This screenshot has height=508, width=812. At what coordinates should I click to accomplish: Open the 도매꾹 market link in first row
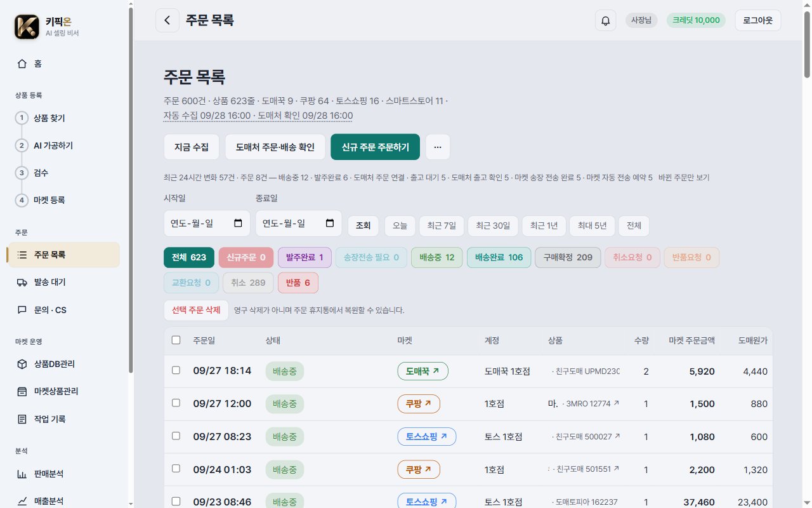coord(423,371)
